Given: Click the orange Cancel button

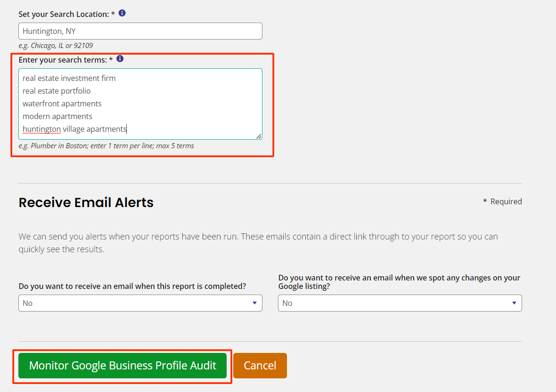Looking at the screenshot, I should click(260, 366).
